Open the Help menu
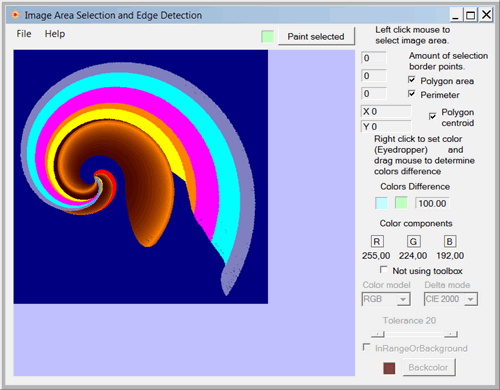The image size is (500, 390). tap(55, 34)
